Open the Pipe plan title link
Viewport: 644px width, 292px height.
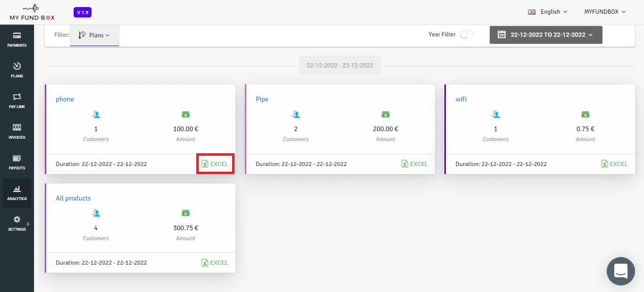click(262, 99)
